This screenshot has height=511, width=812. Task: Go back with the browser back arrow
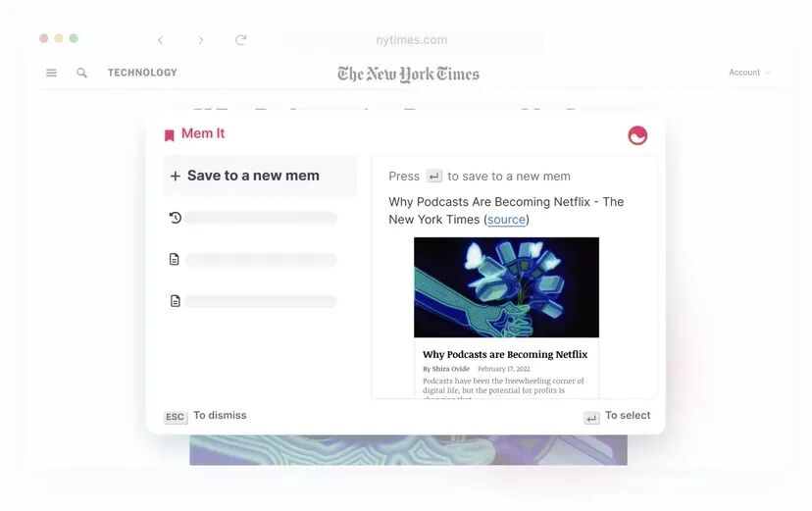(x=161, y=40)
